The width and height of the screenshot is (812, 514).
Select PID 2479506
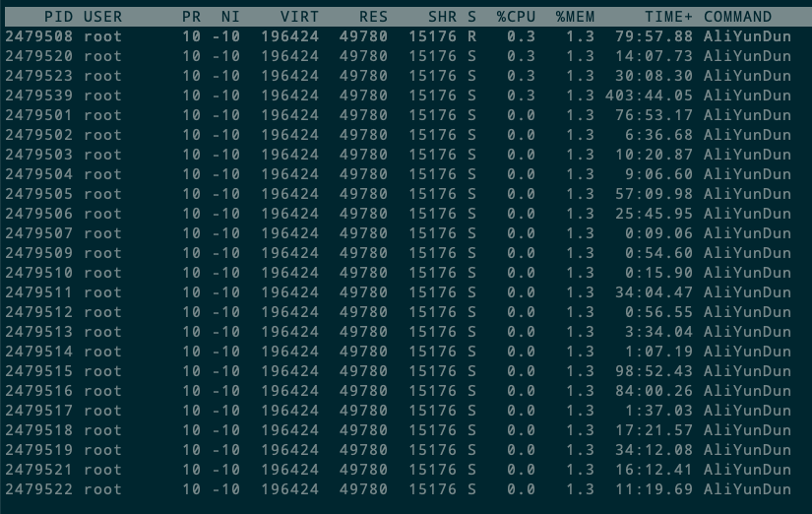pyautogui.click(x=38, y=214)
